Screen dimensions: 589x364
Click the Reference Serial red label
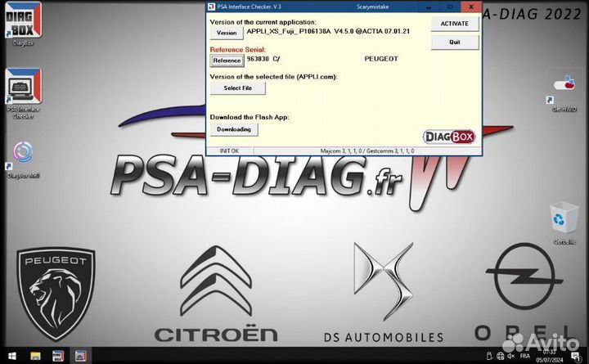tap(237, 50)
